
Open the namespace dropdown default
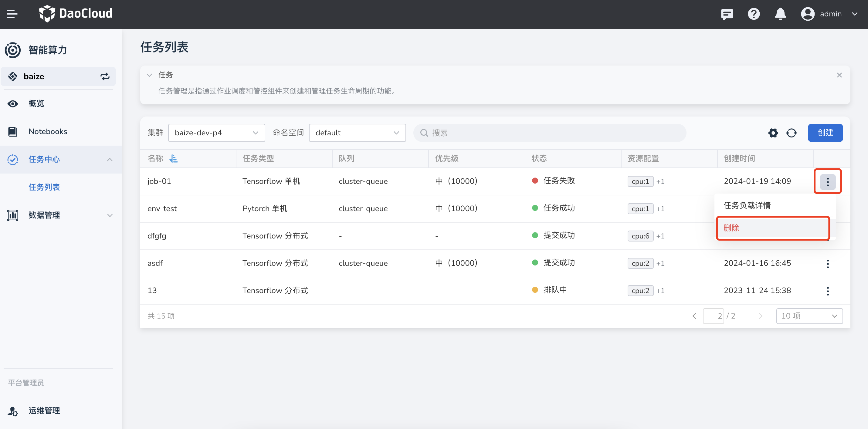(357, 133)
